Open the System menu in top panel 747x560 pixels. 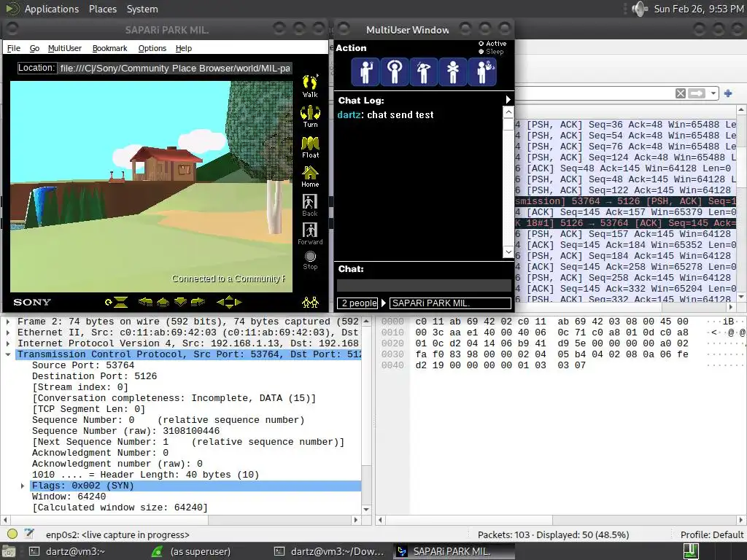142,9
